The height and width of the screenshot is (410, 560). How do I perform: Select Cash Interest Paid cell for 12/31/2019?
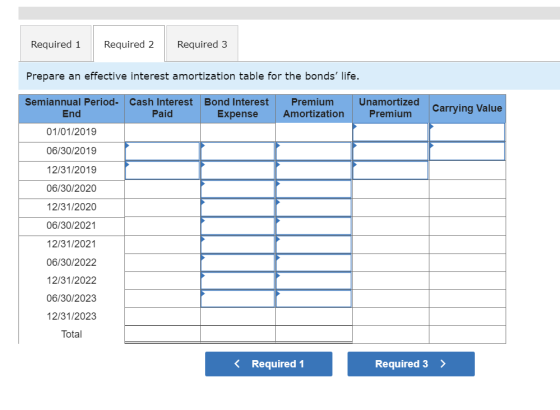click(x=162, y=170)
